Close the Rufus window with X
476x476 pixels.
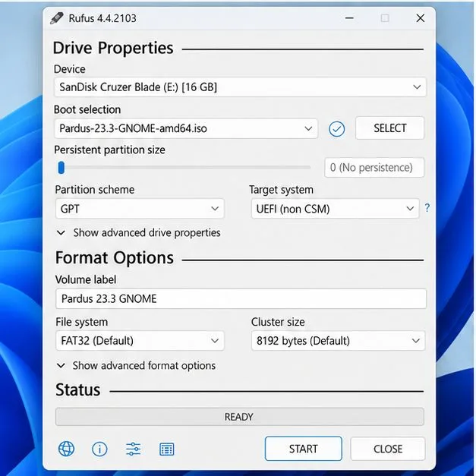tap(421, 18)
